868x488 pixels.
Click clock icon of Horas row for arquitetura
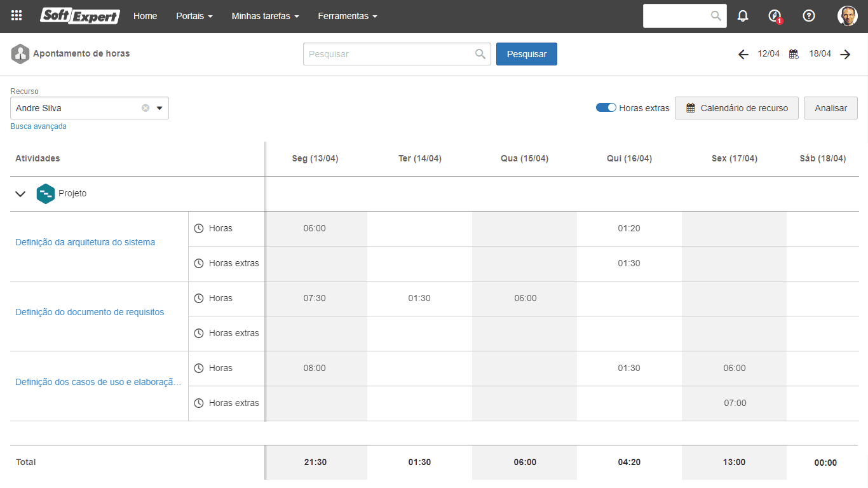coord(199,228)
